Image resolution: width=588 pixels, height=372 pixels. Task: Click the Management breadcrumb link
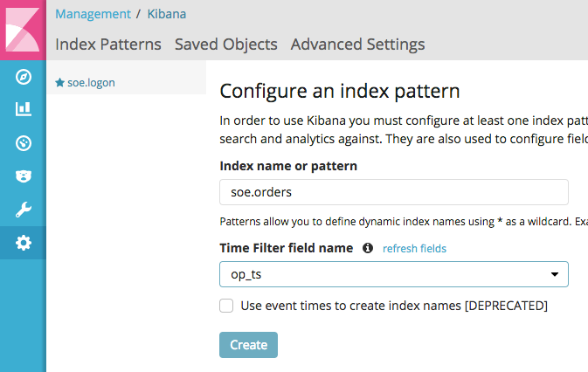(92, 14)
